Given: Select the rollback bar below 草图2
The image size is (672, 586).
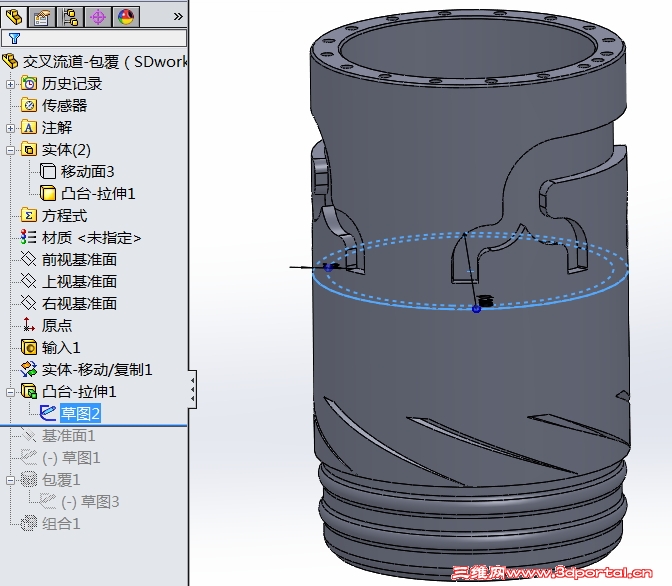Looking at the screenshot, I should click(93, 426).
